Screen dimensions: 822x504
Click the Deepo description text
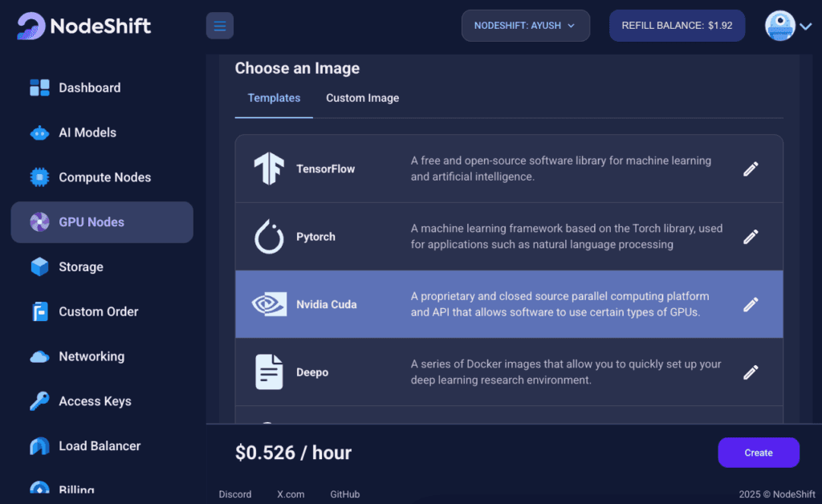tap(566, 372)
